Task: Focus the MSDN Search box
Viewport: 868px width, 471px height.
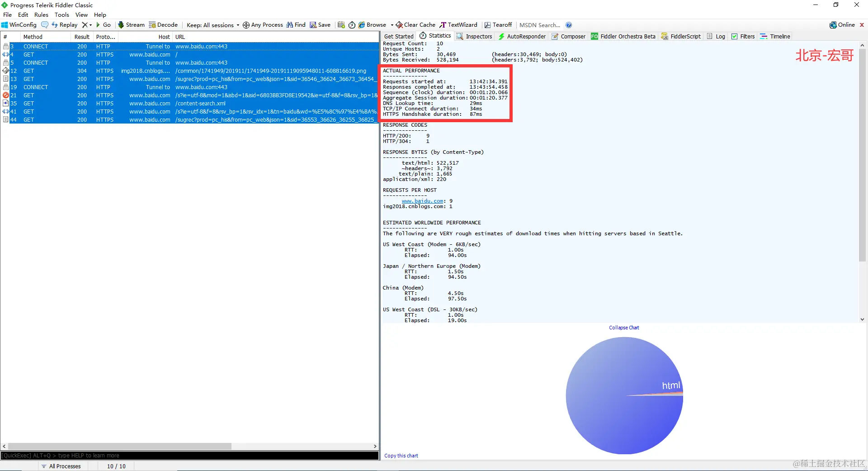Action: click(x=540, y=25)
